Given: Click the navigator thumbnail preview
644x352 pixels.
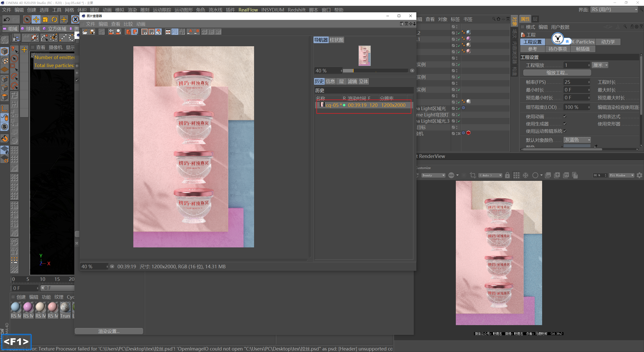Looking at the screenshot, I should click(x=365, y=56).
